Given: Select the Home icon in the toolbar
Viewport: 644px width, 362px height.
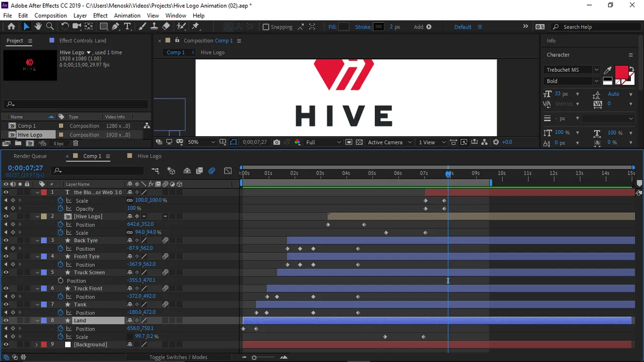Looking at the screenshot, I should coord(11,27).
